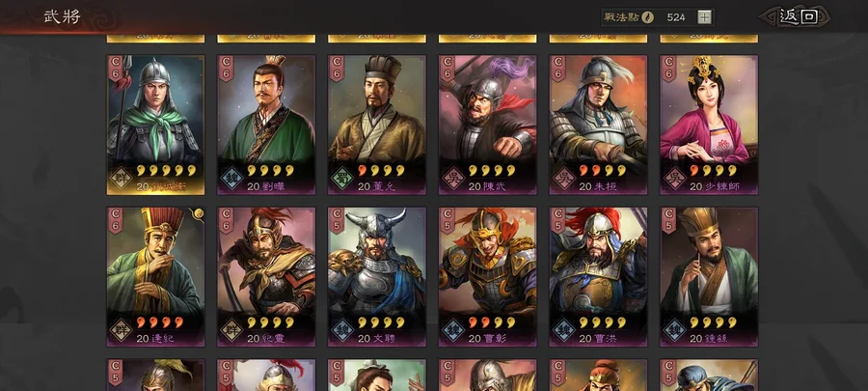Add 戰法點 with the plus button
868x391 pixels.
(704, 17)
